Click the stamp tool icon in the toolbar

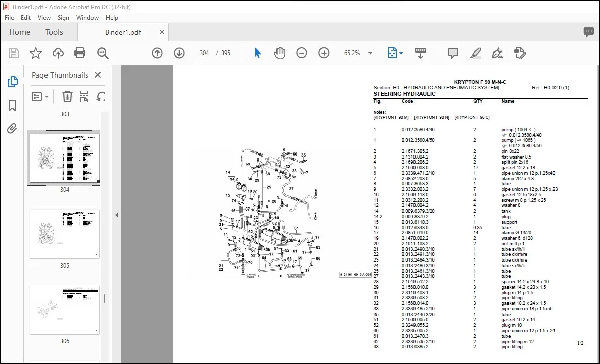pyautogui.click(x=520, y=53)
